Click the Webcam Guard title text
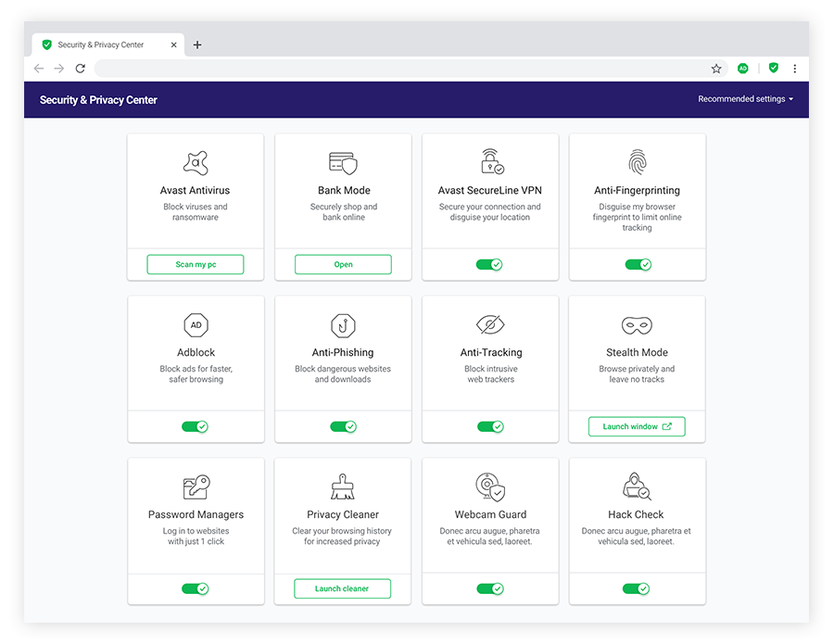This screenshot has height=644, width=834. [490, 515]
